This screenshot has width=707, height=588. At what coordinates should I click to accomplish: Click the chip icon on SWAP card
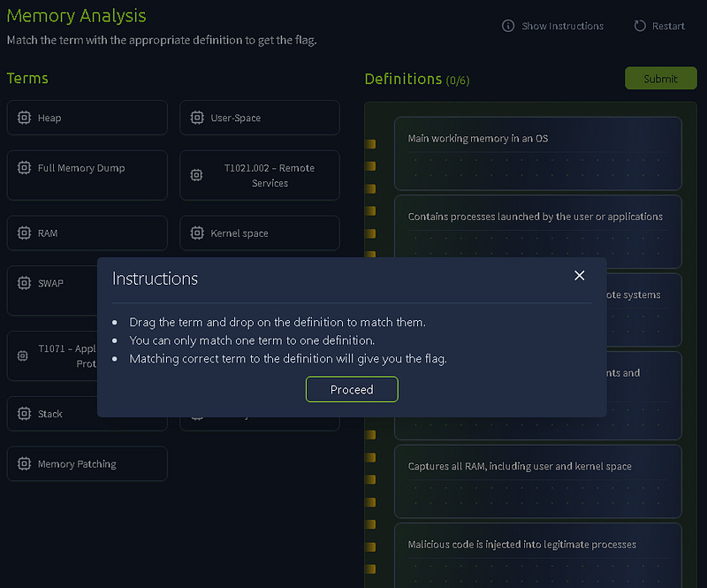click(24, 283)
